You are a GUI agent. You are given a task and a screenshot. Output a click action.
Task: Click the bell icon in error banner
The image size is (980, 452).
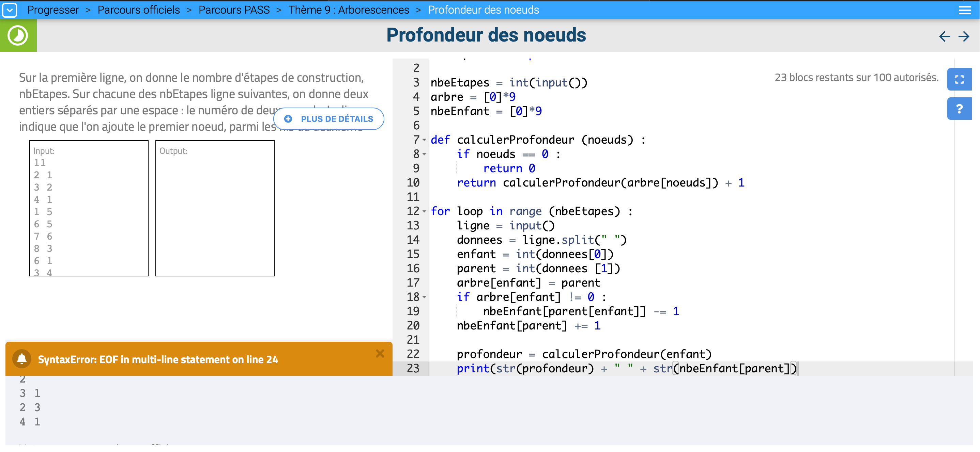tap(22, 359)
